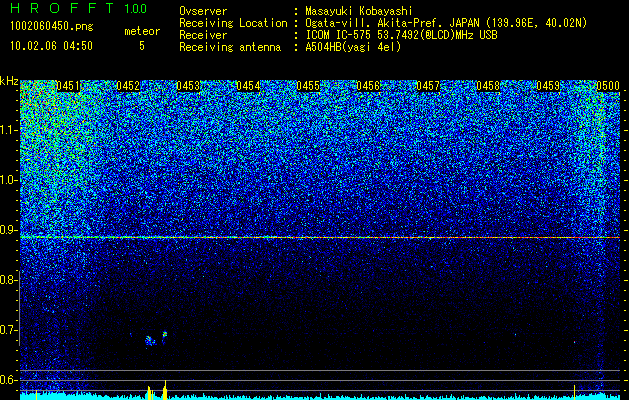Click the 0452 time marker
The width and height of the screenshot is (629, 400).
tap(128, 86)
